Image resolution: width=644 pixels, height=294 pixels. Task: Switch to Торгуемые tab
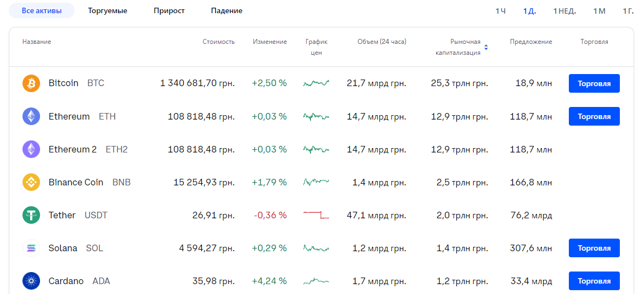pos(108,10)
